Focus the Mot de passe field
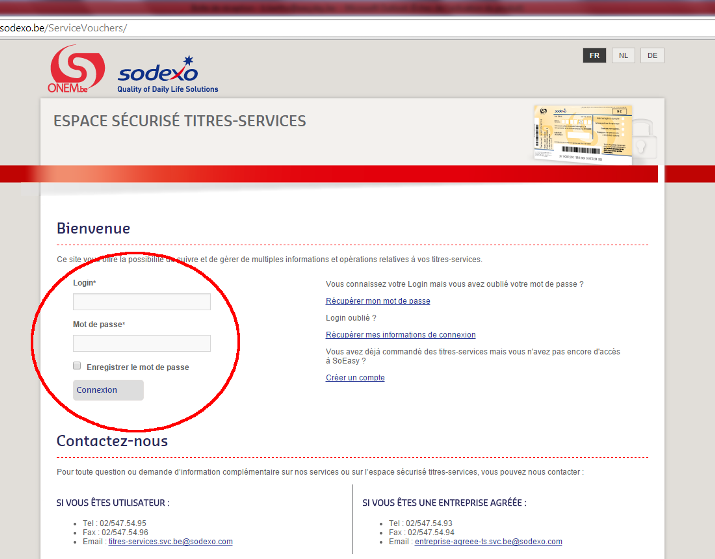715x559 pixels. coord(142,343)
